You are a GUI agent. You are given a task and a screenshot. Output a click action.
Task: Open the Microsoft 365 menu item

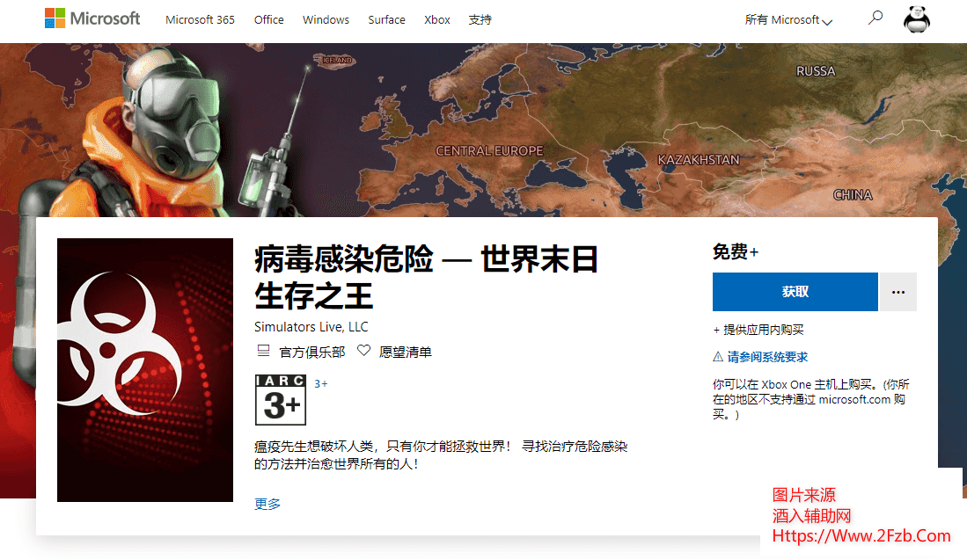click(x=200, y=19)
